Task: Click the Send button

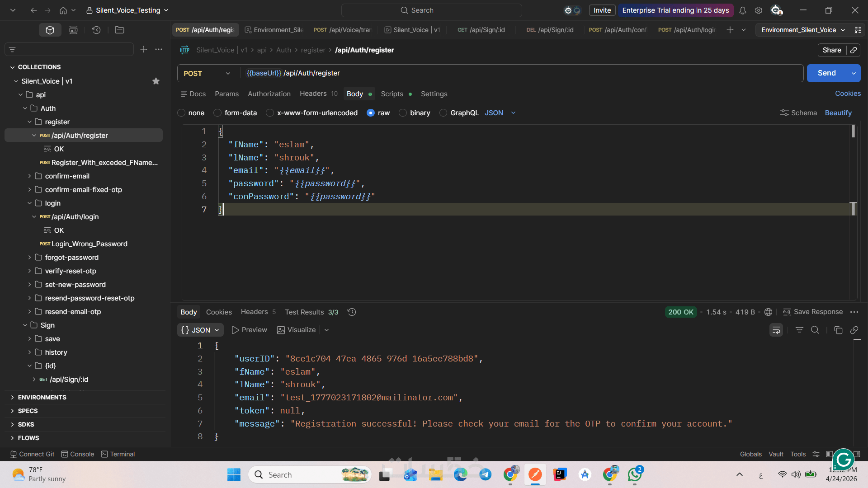Action: click(x=826, y=73)
